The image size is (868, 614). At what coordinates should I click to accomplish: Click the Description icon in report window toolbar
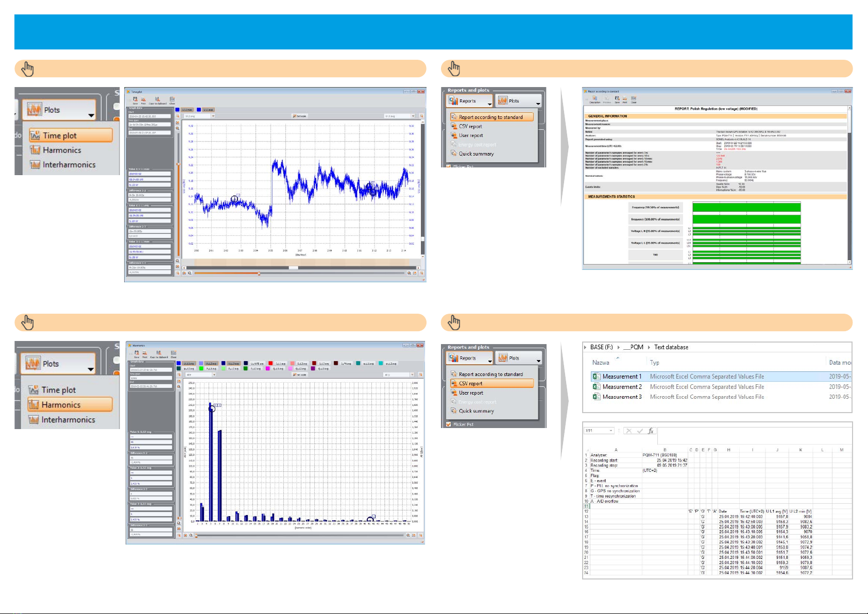tap(595, 99)
